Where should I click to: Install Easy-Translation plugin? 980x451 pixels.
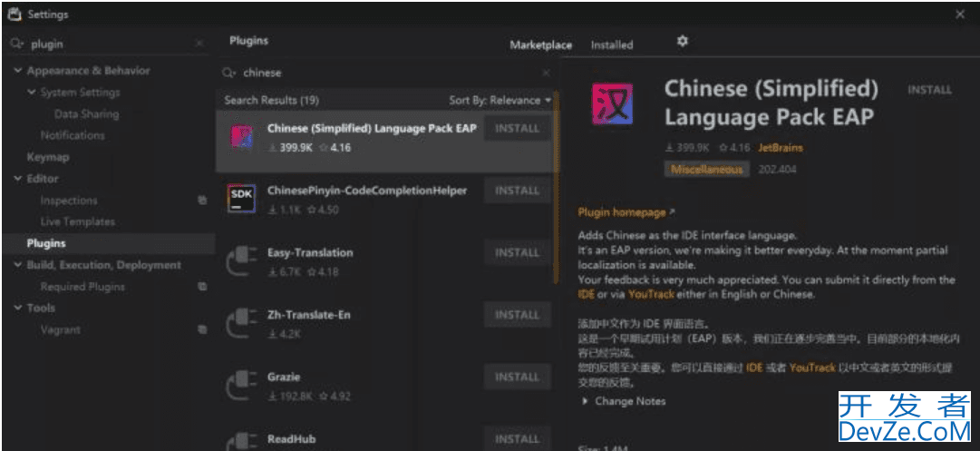click(518, 252)
